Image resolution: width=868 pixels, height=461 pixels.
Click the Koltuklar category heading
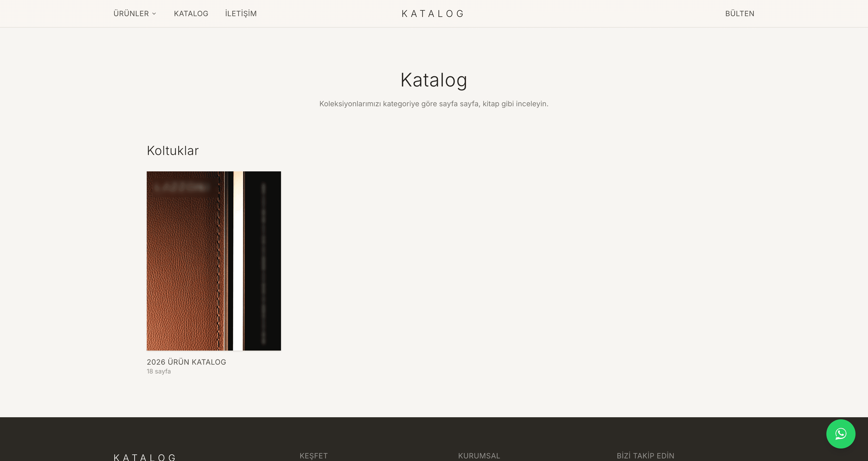tap(173, 150)
